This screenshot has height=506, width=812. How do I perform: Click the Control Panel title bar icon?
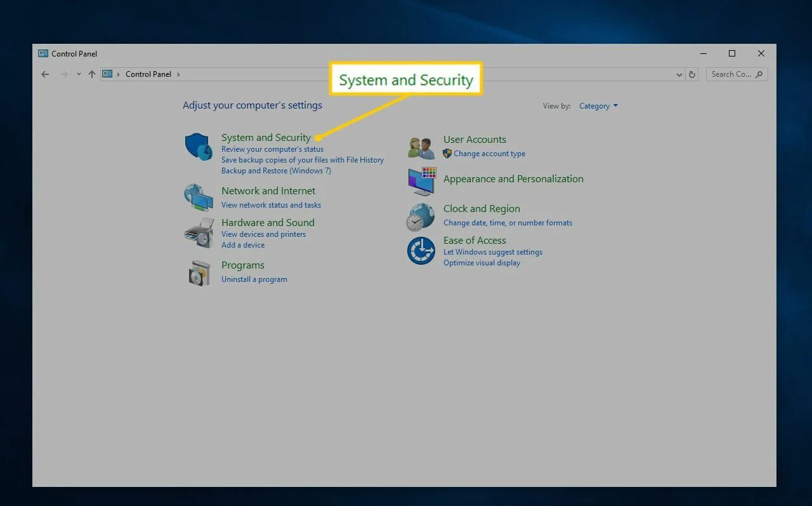click(x=43, y=53)
